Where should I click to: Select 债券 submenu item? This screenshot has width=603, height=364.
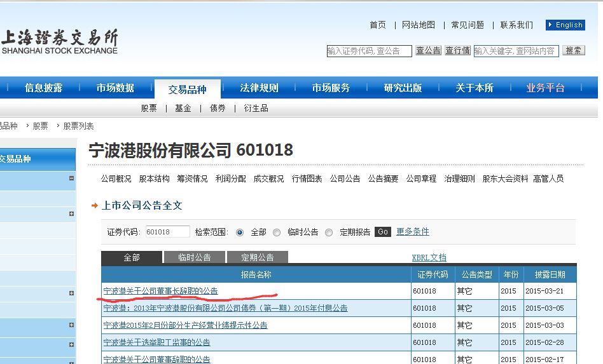pos(218,108)
